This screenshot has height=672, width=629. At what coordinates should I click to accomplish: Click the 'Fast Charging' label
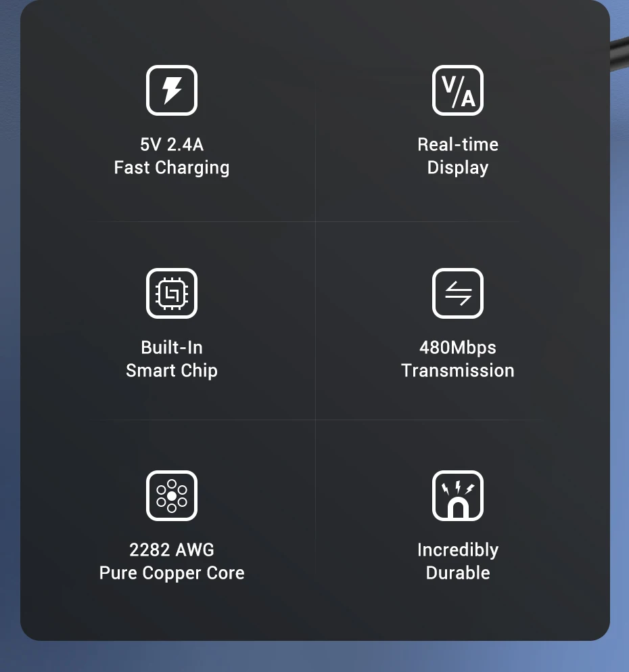(172, 168)
